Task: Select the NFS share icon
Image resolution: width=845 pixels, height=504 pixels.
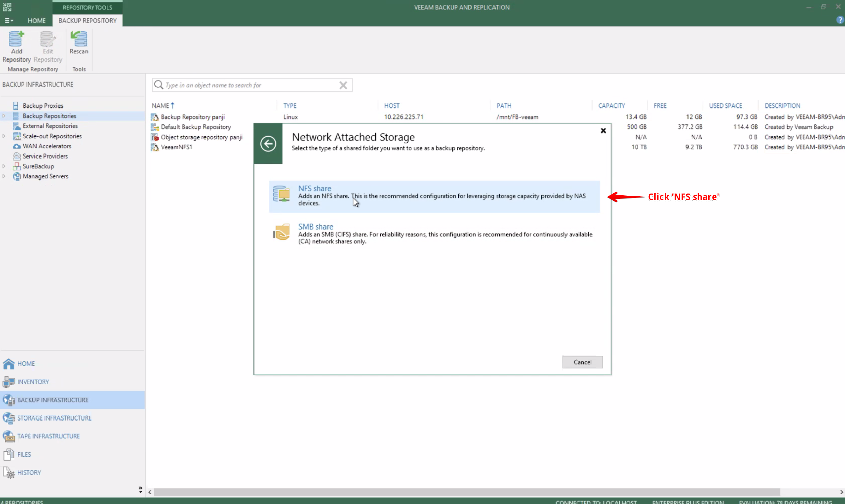Action: click(x=281, y=194)
